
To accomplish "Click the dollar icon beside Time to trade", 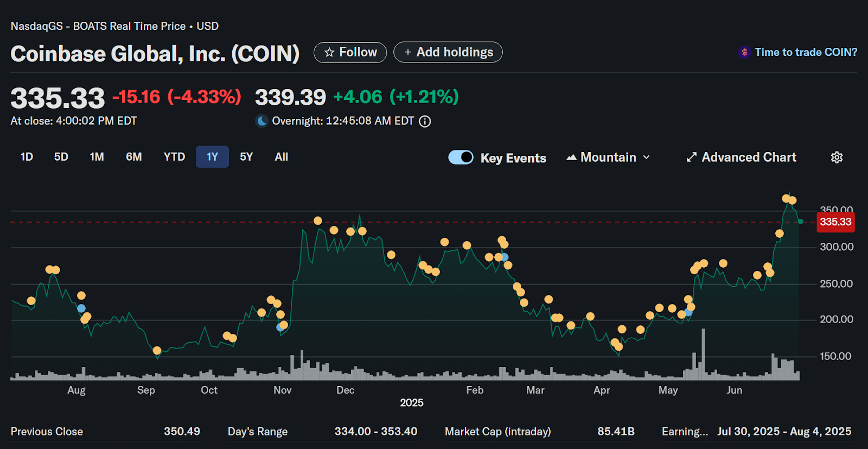I will point(744,52).
